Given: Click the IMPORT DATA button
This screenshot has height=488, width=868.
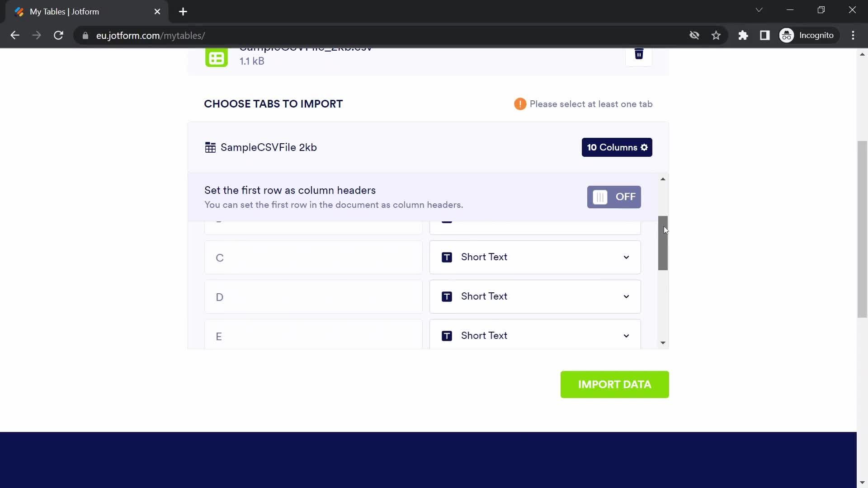Looking at the screenshot, I should [615, 385].
